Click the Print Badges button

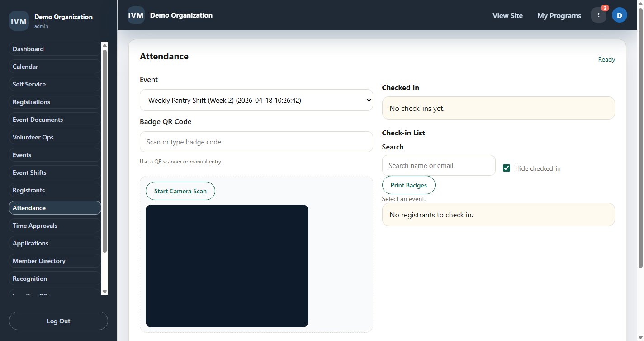coord(408,185)
